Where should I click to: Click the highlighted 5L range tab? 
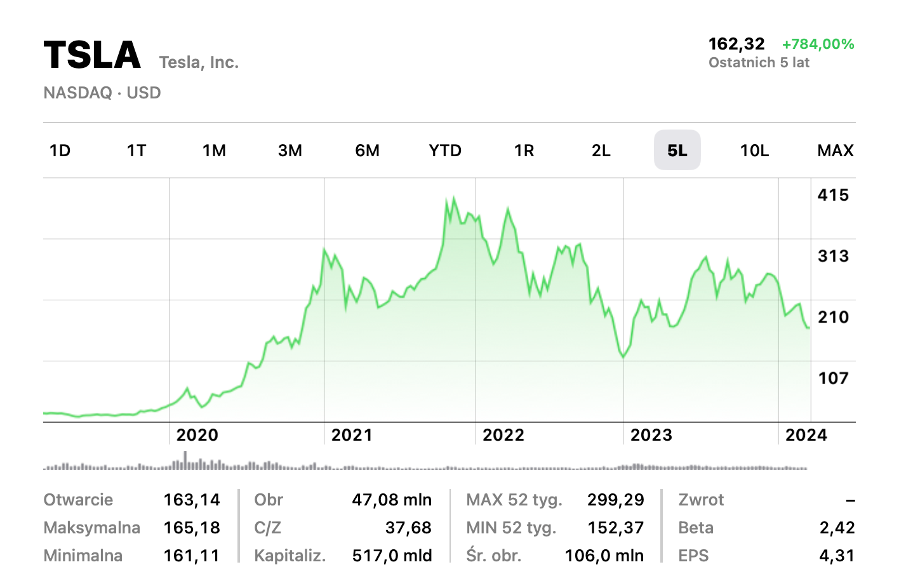click(677, 150)
